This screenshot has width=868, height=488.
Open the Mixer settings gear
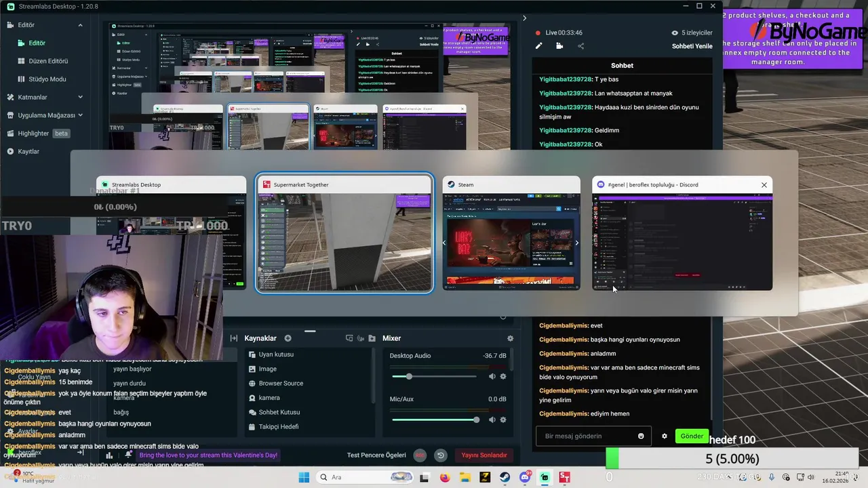point(510,338)
